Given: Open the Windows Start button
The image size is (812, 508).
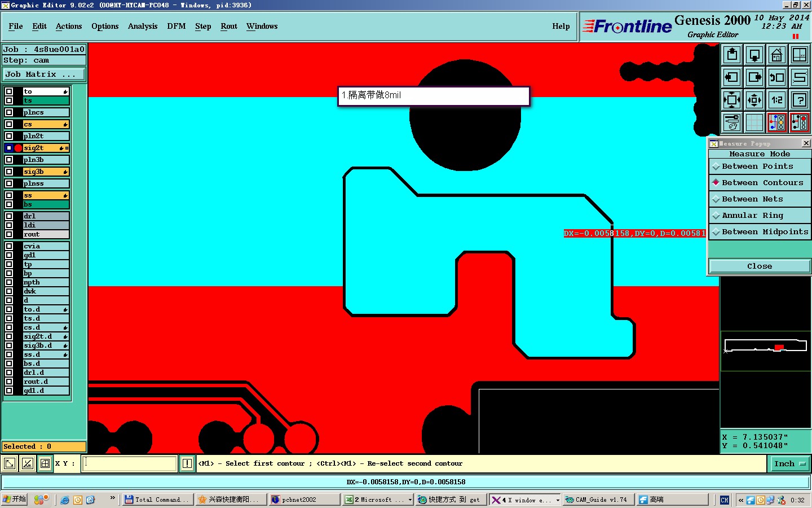Looking at the screenshot, I should (x=14, y=500).
